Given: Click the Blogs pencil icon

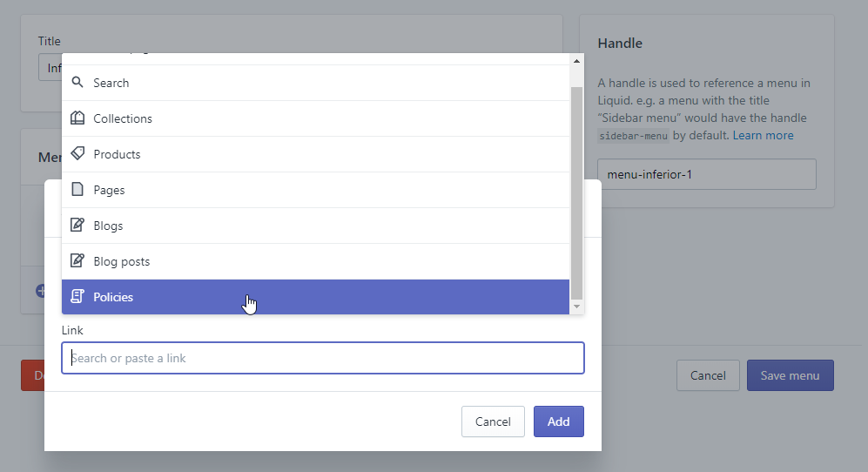Looking at the screenshot, I should (x=77, y=226).
